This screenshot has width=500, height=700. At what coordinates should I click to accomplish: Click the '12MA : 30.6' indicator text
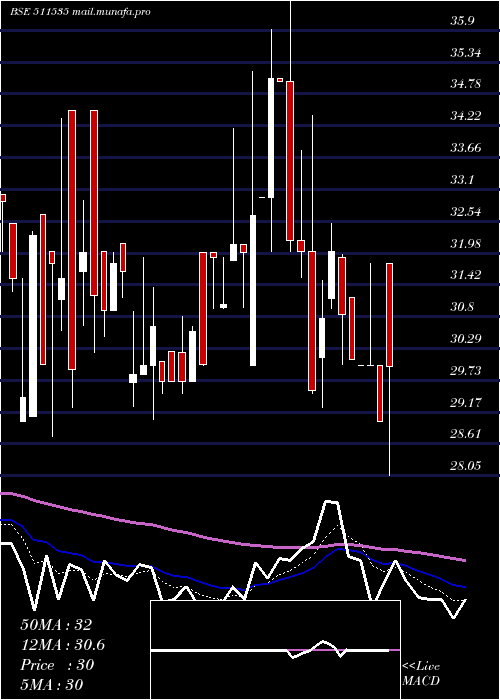click(x=62, y=645)
